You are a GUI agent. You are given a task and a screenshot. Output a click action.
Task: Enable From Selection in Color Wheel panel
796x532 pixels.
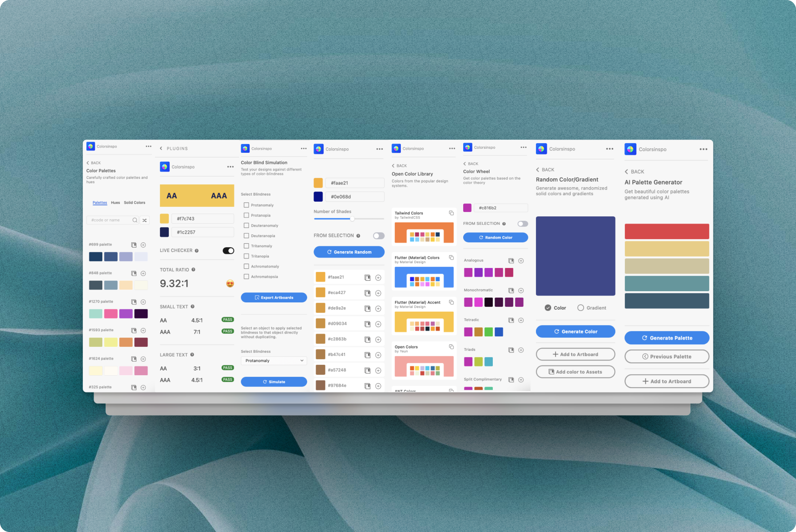522,223
